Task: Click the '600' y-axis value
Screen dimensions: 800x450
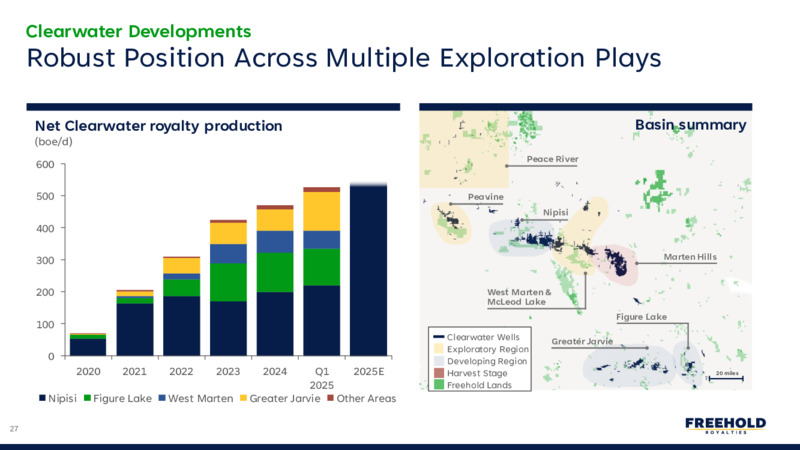Action: click(45, 164)
